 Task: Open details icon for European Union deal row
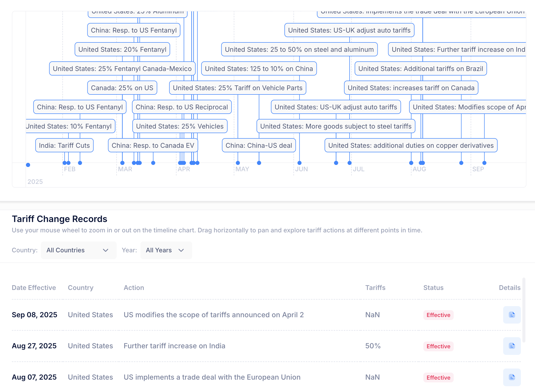tap(512, 377)
